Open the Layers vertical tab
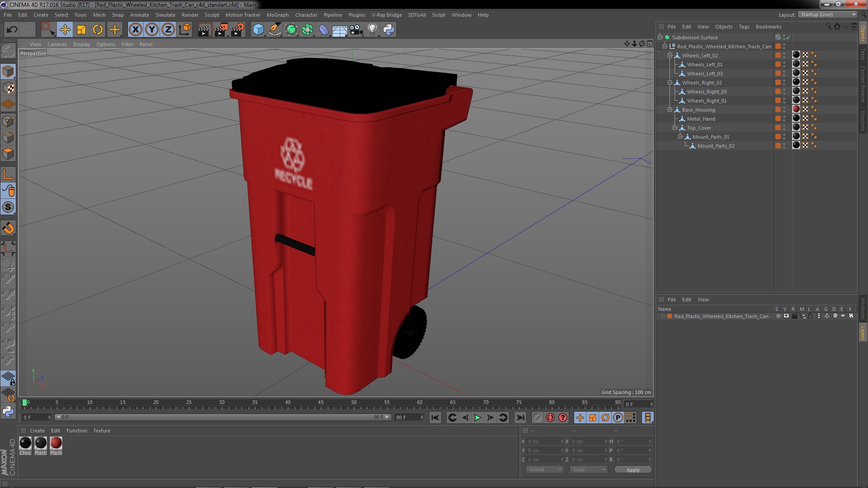The image size is (868, 488). 863,333
